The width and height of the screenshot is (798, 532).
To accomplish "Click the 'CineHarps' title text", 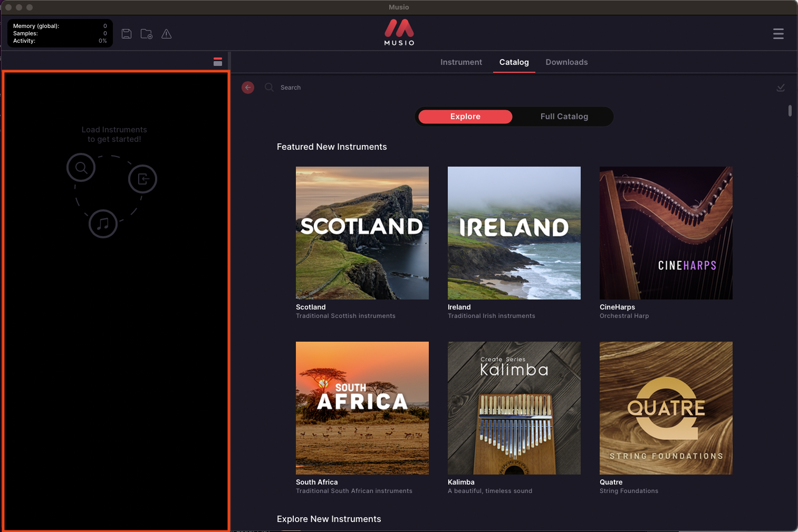I will click(617, 307).
